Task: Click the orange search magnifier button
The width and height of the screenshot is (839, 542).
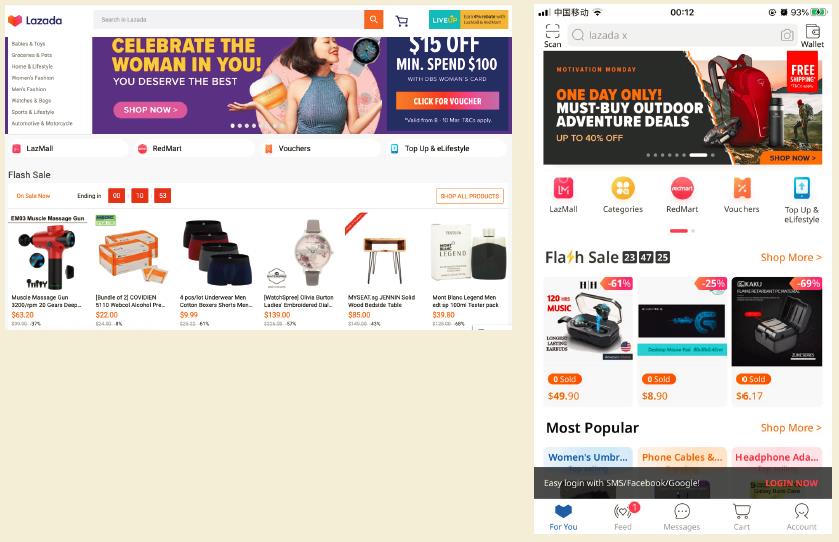Action: click(x=373, y=20)
